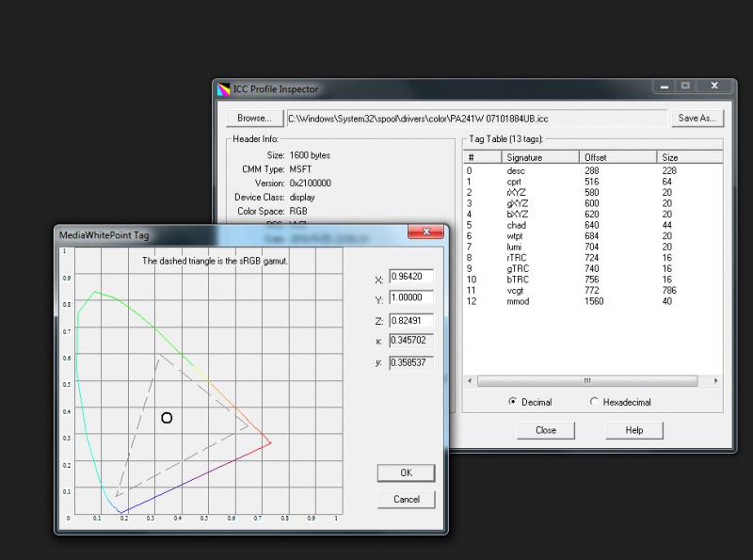Click the tag table scroll right arrow
The height and width of the screenshot is (560, 753).
[x=716, y=381]
